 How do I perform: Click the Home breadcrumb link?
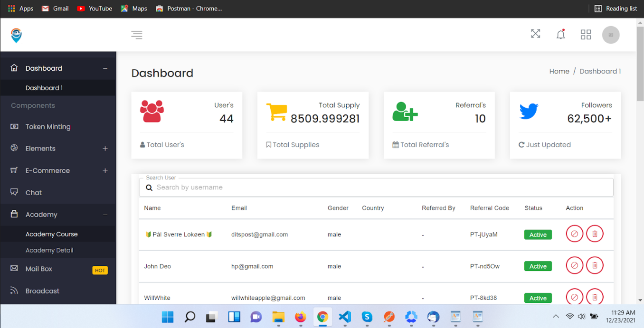[559, 71]
